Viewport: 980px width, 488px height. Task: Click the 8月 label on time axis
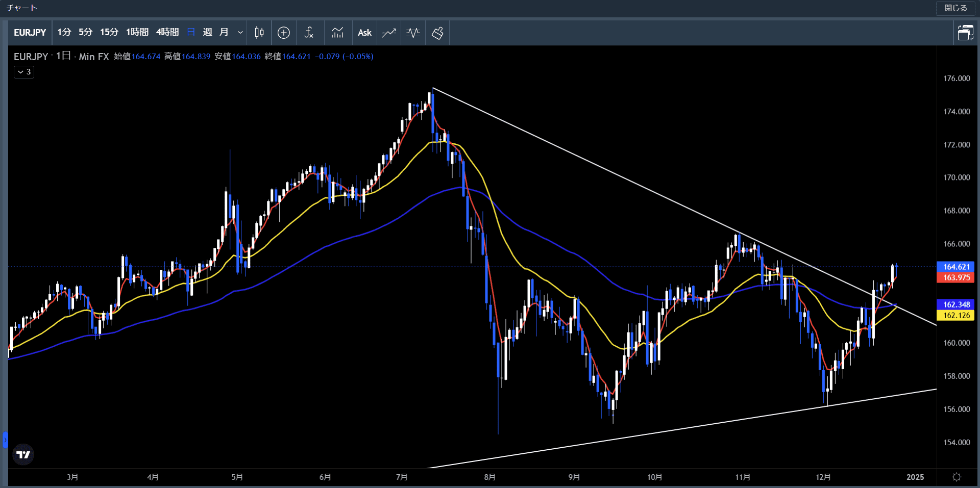point(490,477)
